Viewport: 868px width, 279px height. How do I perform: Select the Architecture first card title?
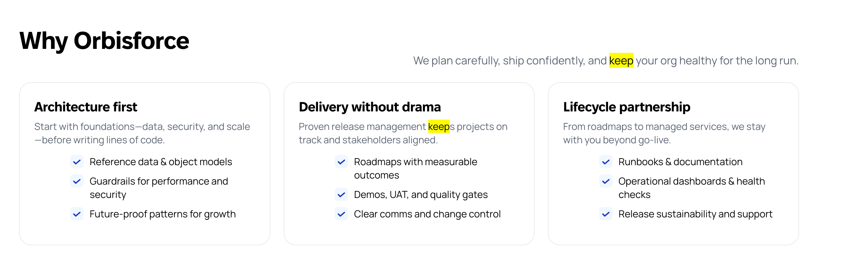(86, 107)
